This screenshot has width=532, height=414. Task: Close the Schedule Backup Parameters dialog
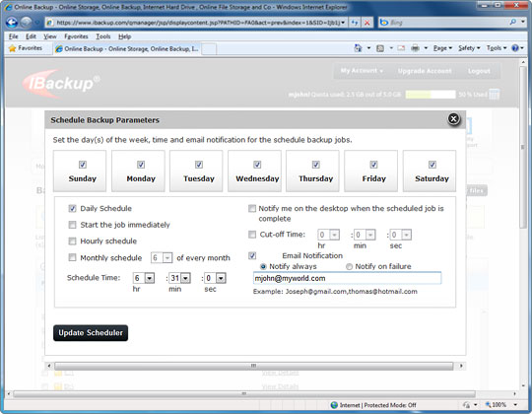(453, 118)
